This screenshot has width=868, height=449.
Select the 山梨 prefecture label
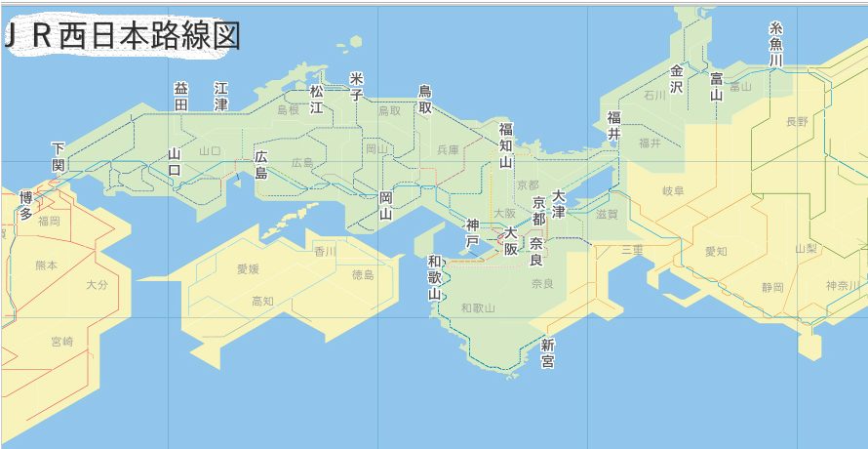(x=806, y=249)
